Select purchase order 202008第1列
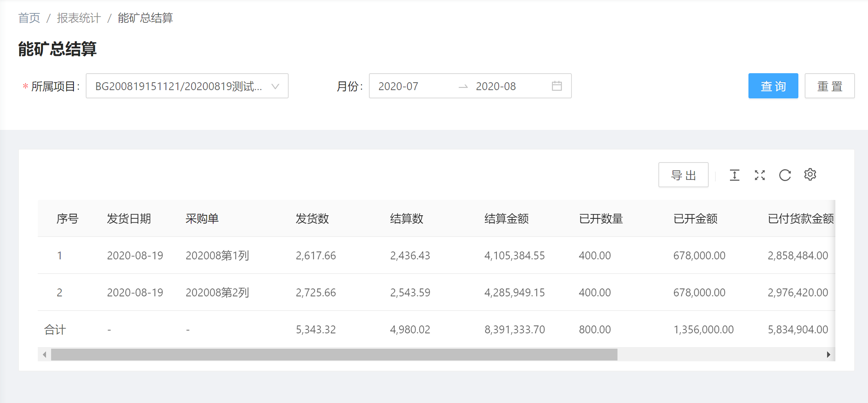This screenshot has width=868, height=403. [x=217, y=255]
